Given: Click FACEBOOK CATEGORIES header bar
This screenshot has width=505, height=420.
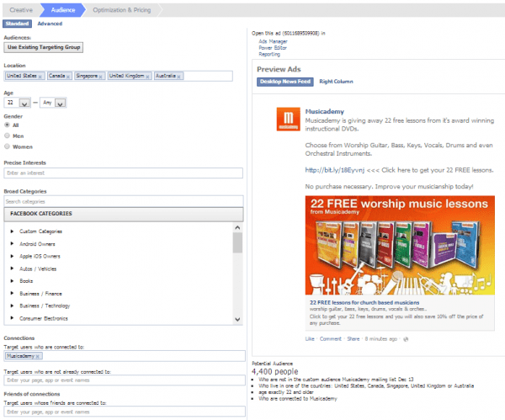Looking at the screenshot, I should coord(124,214).
